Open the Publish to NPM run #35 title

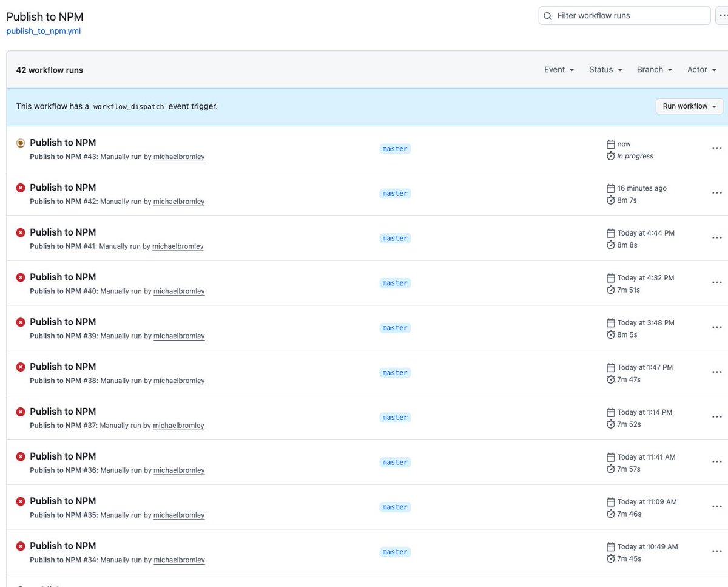(x=63, y=501)
